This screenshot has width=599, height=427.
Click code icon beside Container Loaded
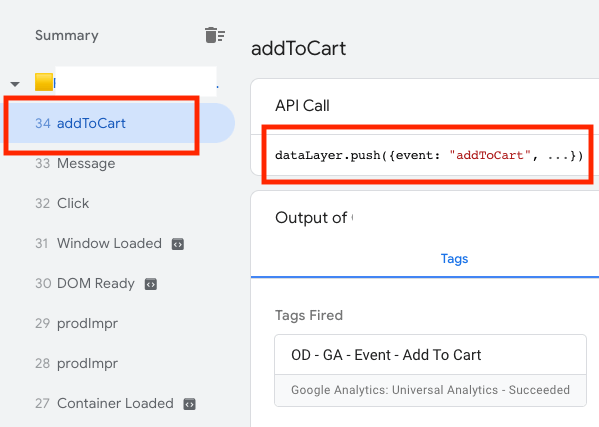click(x=189, y=404)
